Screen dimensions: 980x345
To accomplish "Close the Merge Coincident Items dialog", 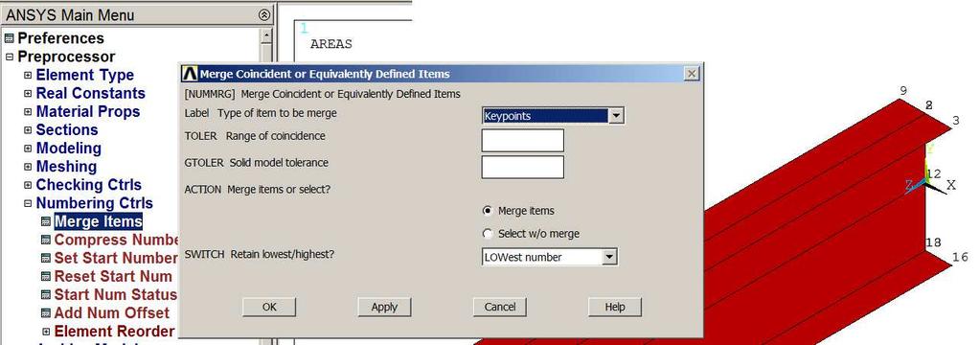I will [692, 74].
